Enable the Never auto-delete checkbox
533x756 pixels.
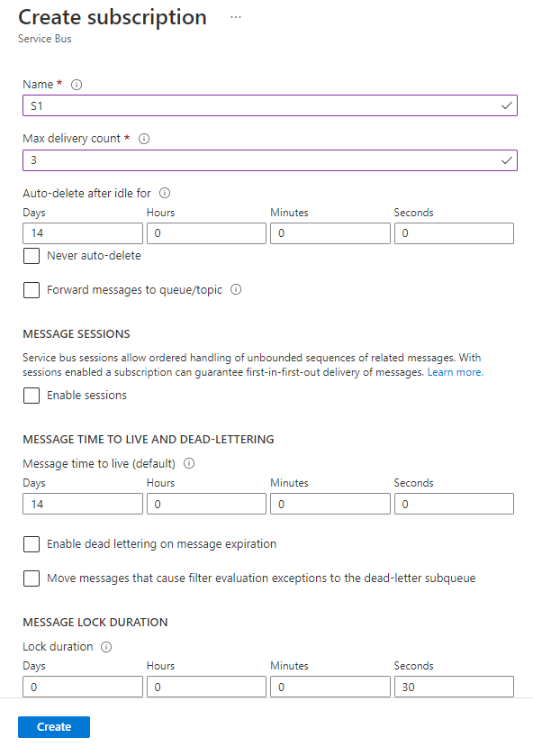[x=32, y=256]
